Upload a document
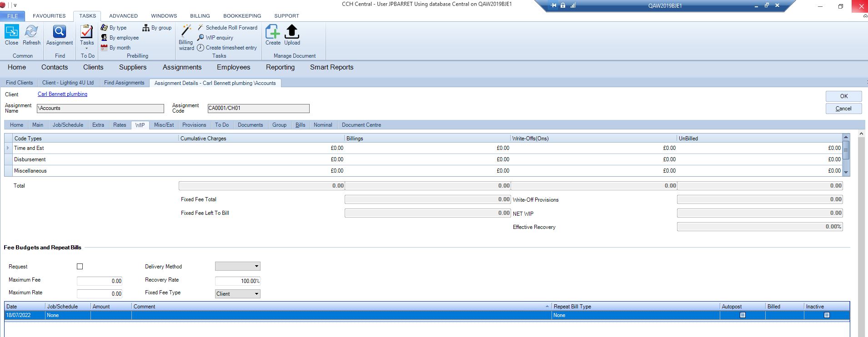 tap(292, 35)
